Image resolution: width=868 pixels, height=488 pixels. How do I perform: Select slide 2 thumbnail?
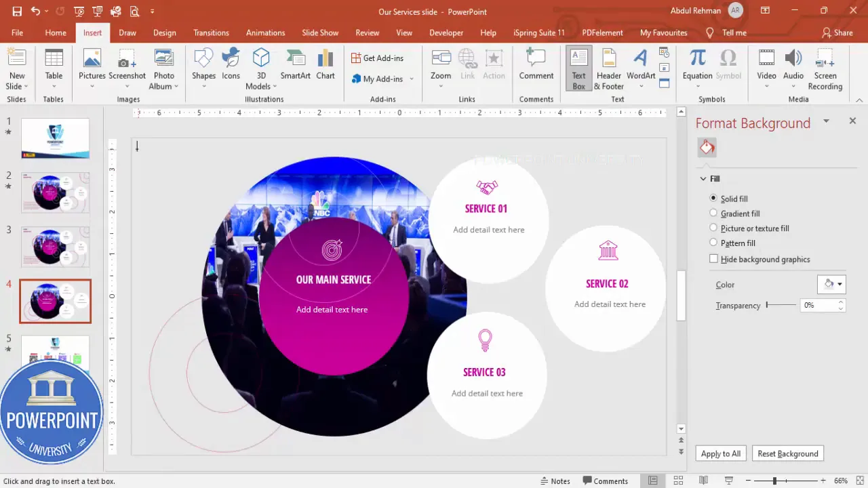pyautogui.click(x=55, y=192)
